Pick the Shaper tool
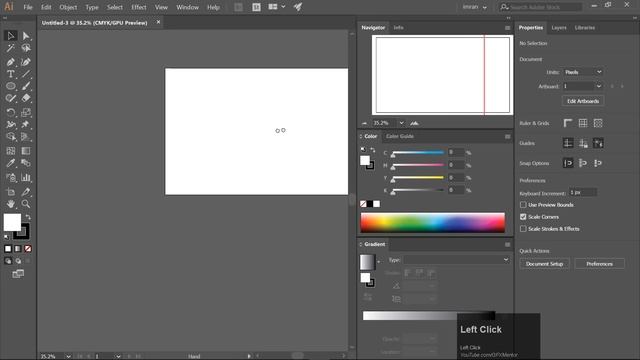The image size is (640, 360). (x=11, y=98)
